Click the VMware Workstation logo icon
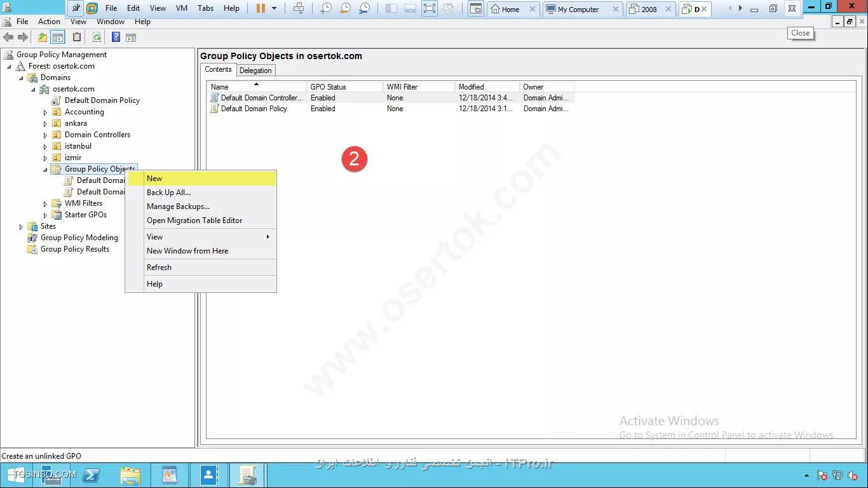The height and width of the screenshot is (488, 868). [x=92, y=8]
